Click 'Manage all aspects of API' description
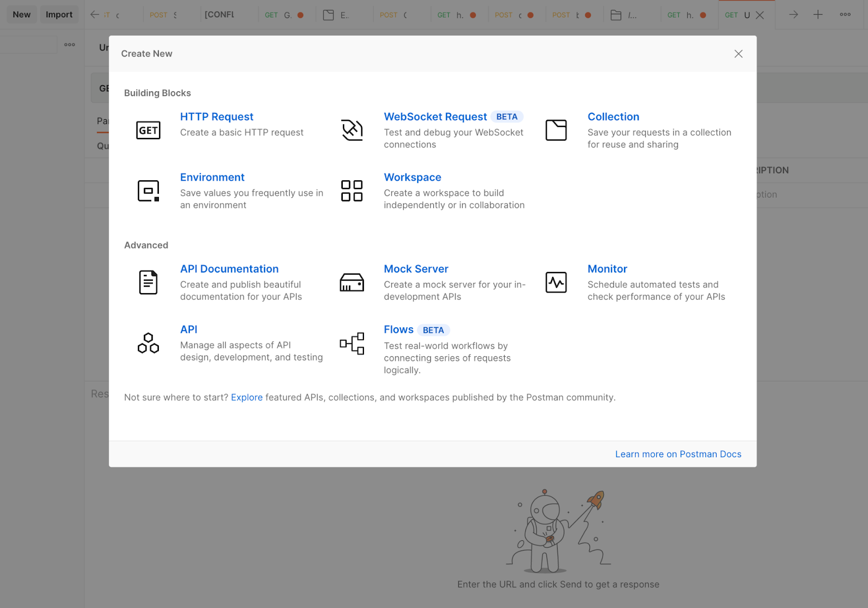 [x=252, y=351]
